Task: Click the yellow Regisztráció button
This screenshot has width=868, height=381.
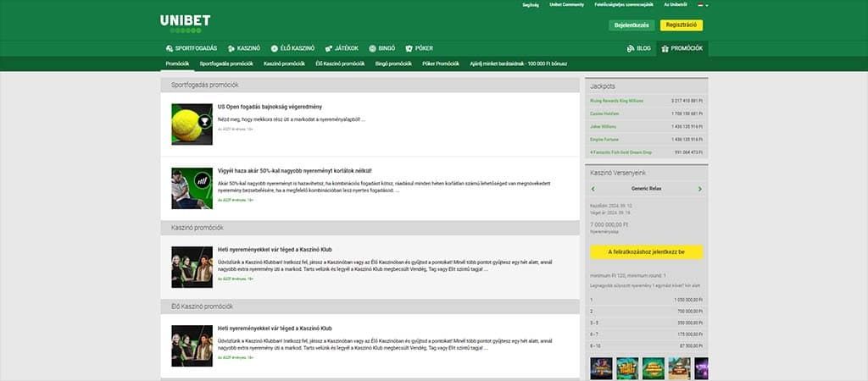Action: pos(682,25)
